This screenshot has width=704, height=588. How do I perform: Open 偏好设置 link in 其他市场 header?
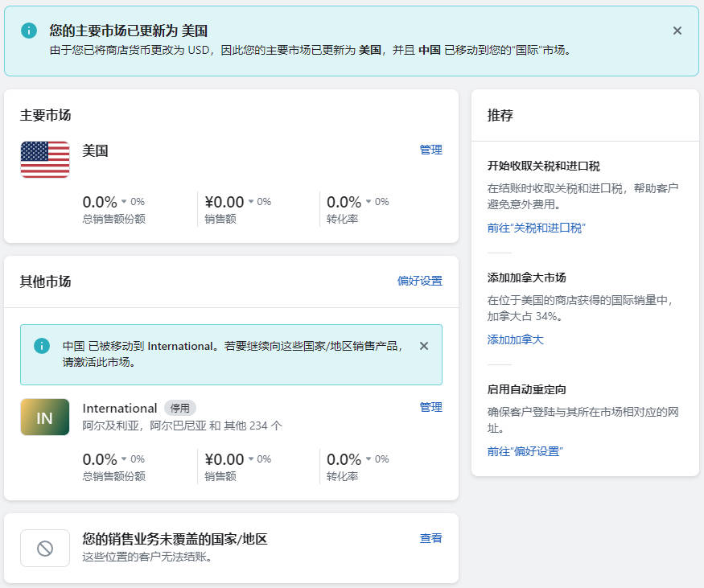pos(419,281)
